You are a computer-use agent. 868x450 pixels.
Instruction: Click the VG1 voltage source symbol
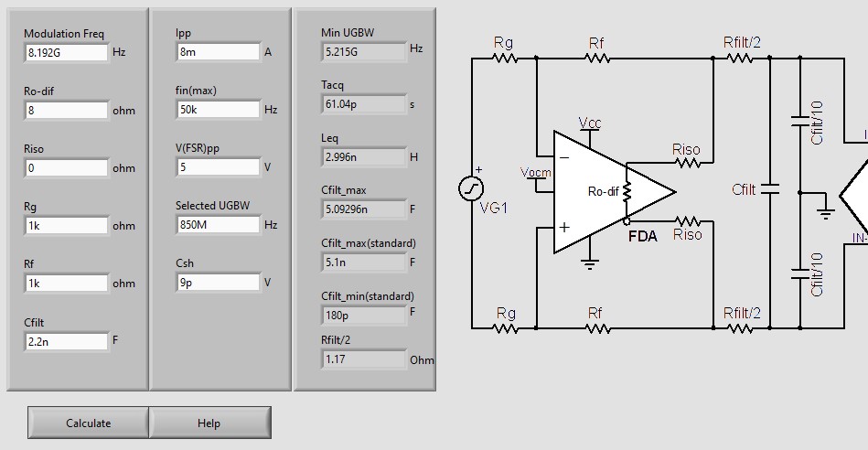[471, 189]
